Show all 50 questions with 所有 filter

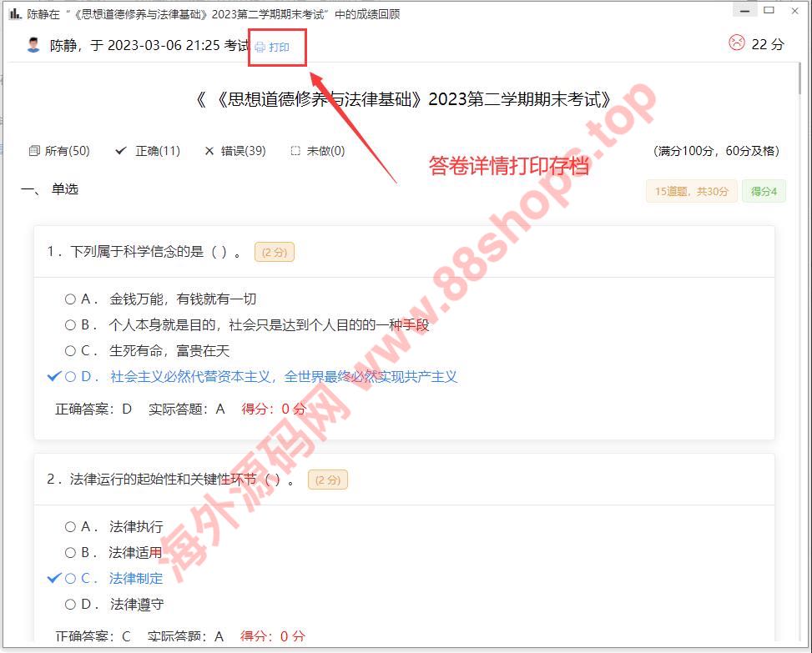click(59, 151)
